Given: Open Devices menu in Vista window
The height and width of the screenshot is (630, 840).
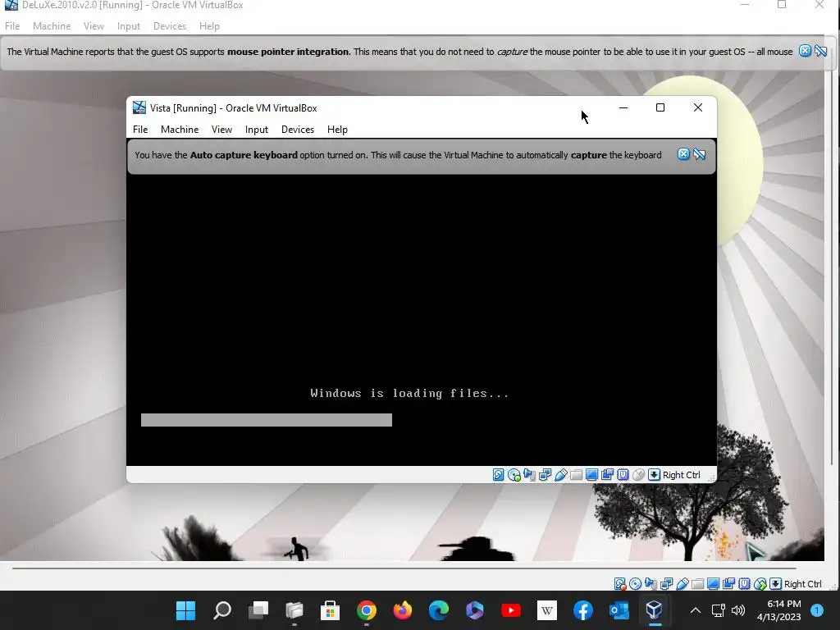Looking at the screenshot, I should click(x=298, y=130).
